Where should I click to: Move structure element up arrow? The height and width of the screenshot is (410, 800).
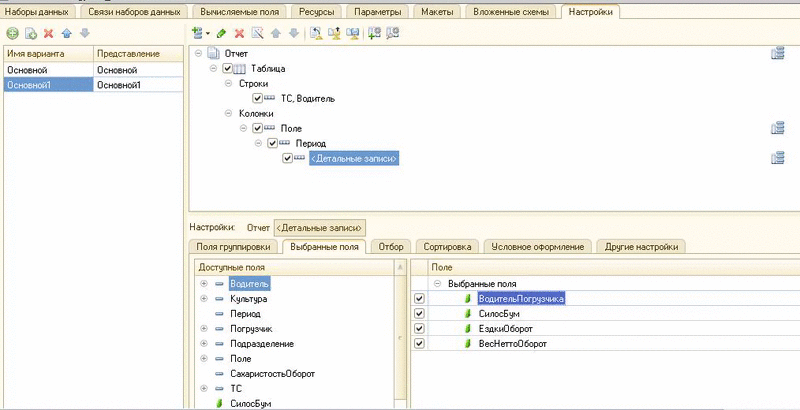[276, 34]
